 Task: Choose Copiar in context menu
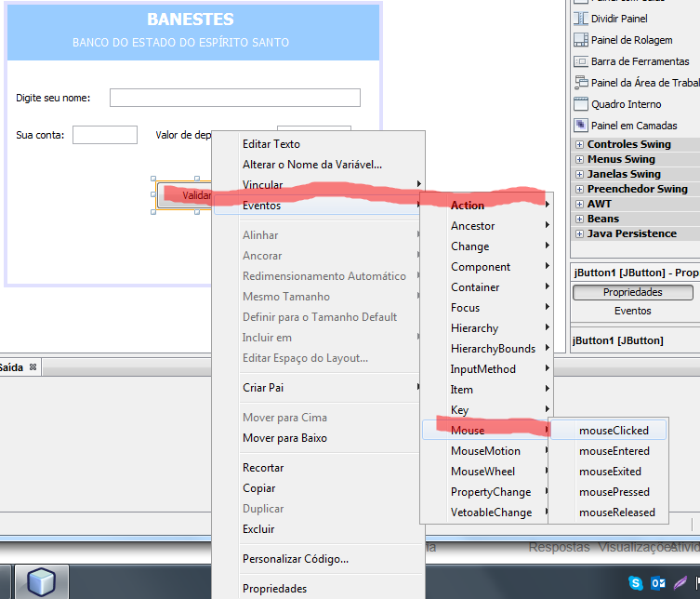318,488
